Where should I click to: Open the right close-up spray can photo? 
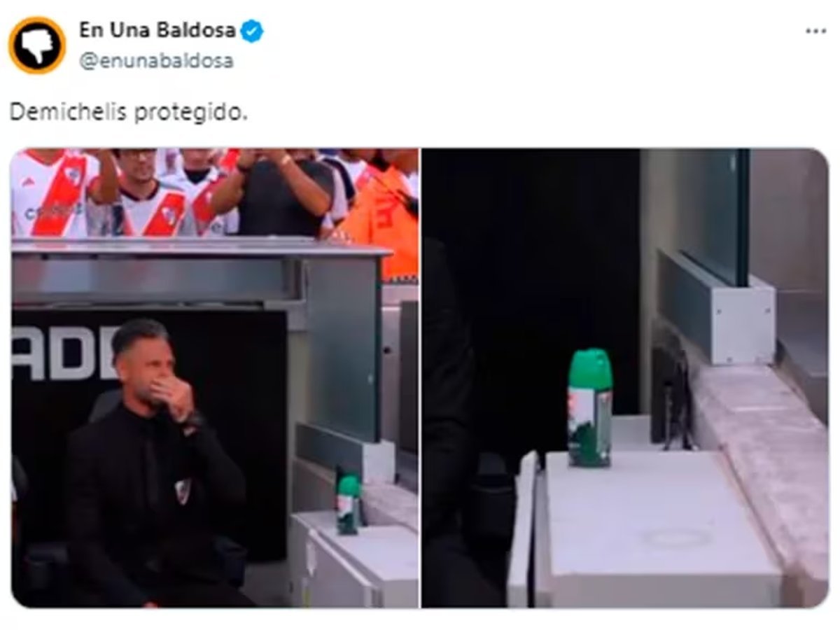pyautogui.click(x=625, y=378)
